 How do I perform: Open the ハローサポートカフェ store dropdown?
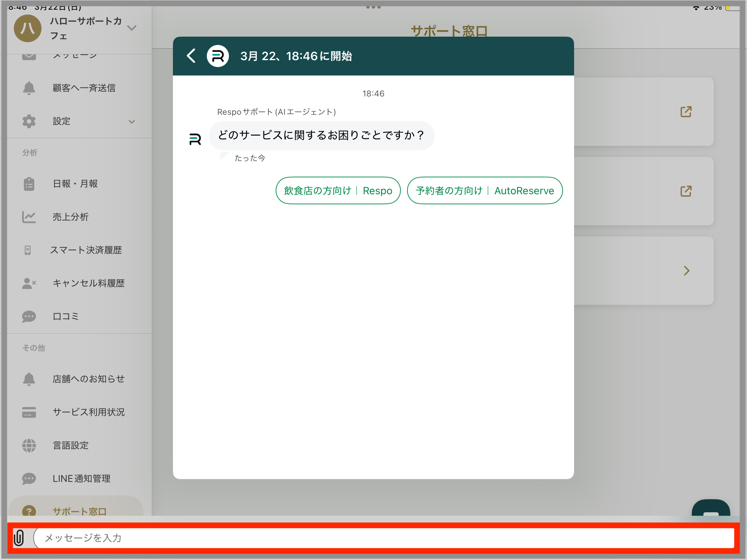[x=132, y=28]
